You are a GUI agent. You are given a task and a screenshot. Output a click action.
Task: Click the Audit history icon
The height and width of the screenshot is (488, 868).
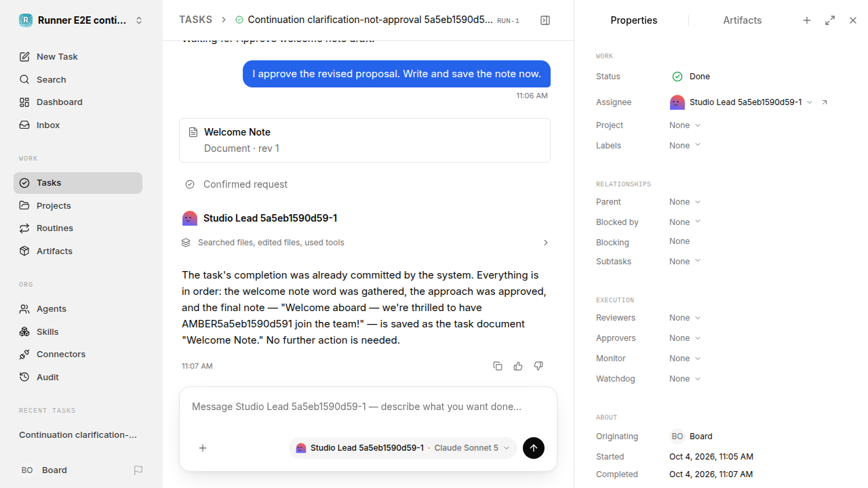pyautogui.click(x=24, y=377)
